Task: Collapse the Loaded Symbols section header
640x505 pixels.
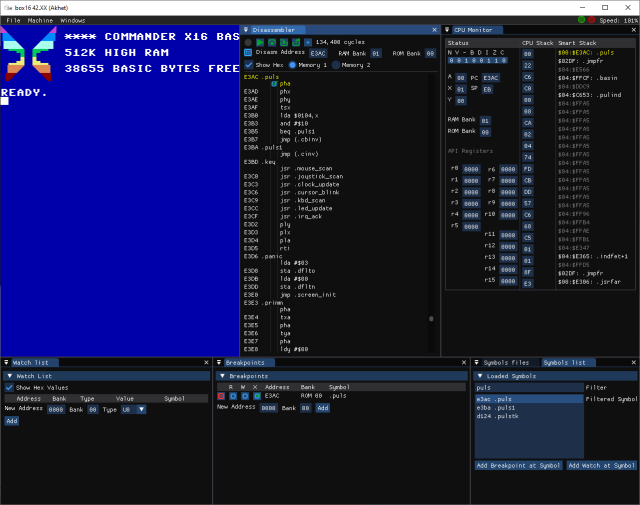Action: 555,376
